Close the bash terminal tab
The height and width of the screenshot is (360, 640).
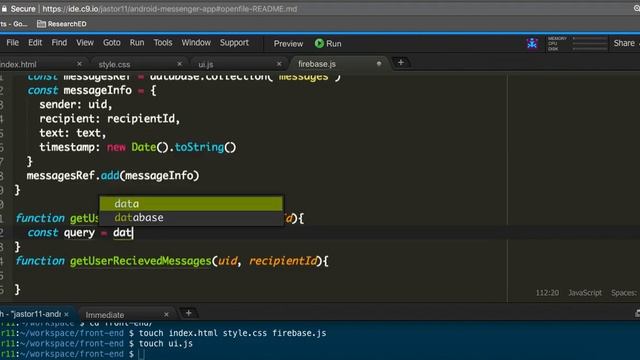[67, 314]
